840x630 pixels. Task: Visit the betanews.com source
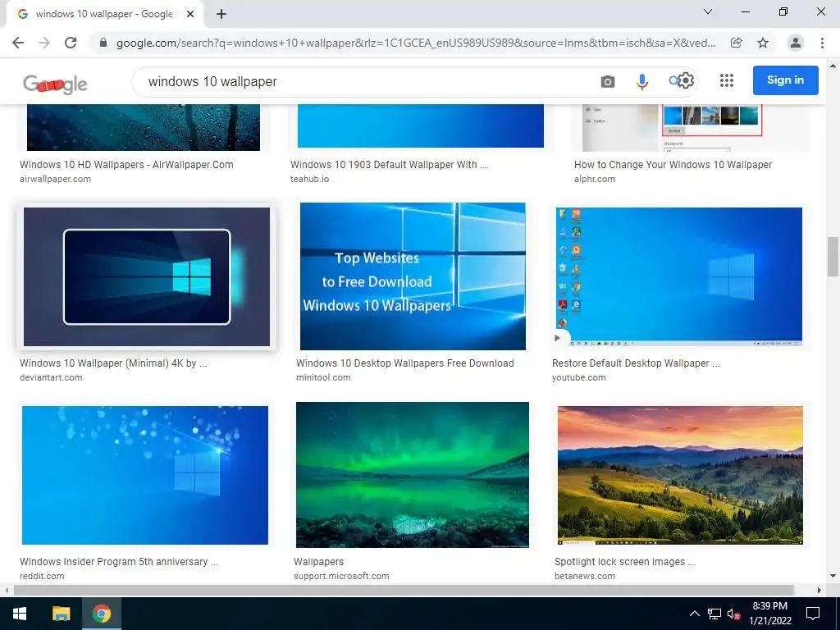coord(585,577)
